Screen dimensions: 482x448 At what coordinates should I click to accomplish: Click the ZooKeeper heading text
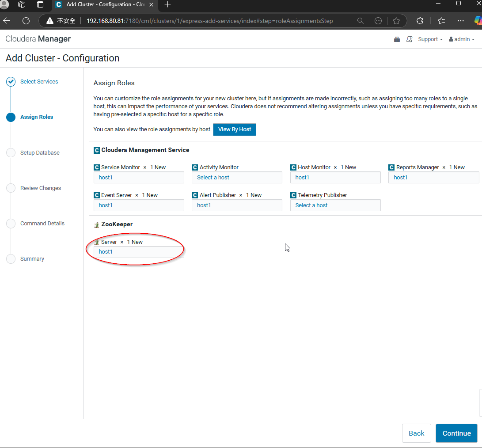point(117,224)
